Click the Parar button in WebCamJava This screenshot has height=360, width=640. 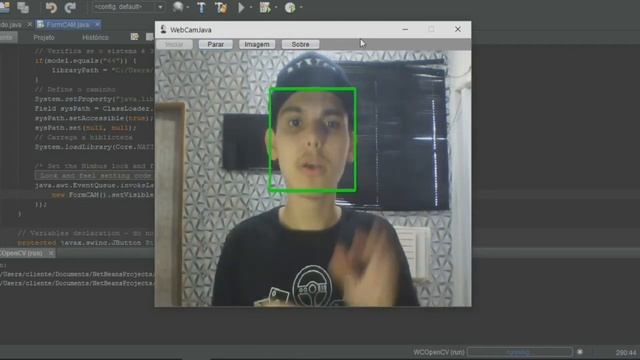point(216,44)
